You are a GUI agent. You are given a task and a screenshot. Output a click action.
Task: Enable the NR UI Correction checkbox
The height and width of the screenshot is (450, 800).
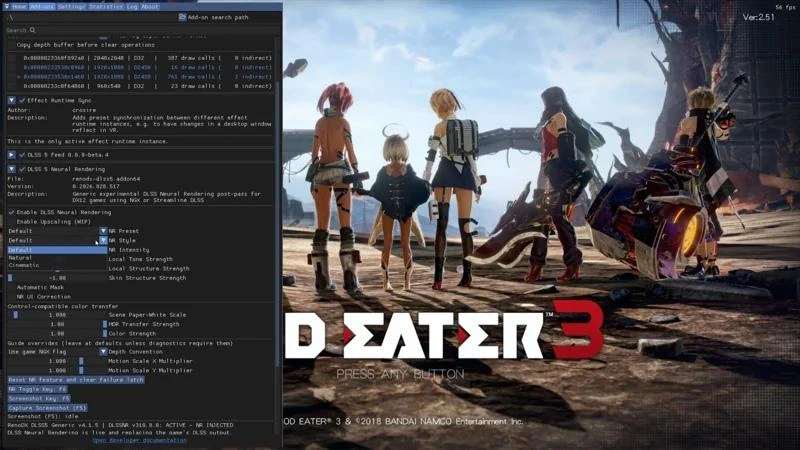point(11,296)
